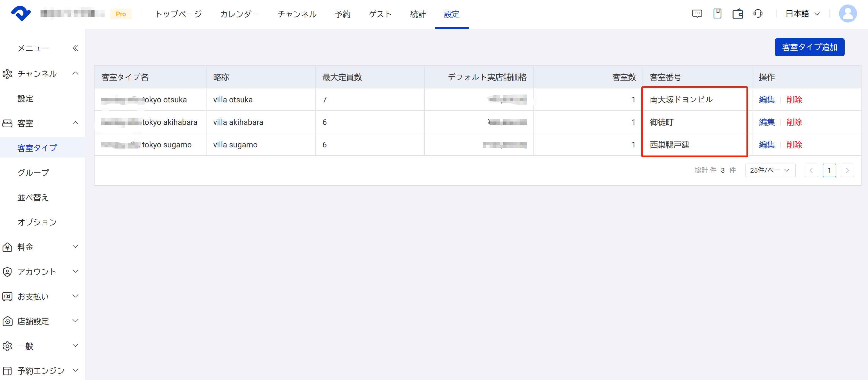Delete the villa otsuka room type
Image resolution: width=868 pixels, height=380 pixels.
[x=794, y=100]
